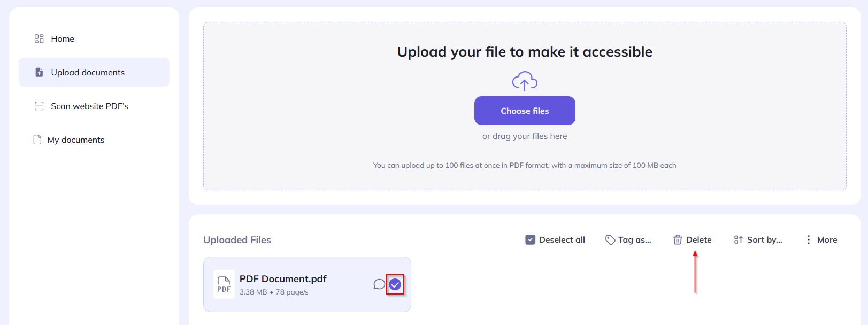This screenshot has width=868, height=325.
Task: Click the three-dot More icon
Action: point(809,239)
